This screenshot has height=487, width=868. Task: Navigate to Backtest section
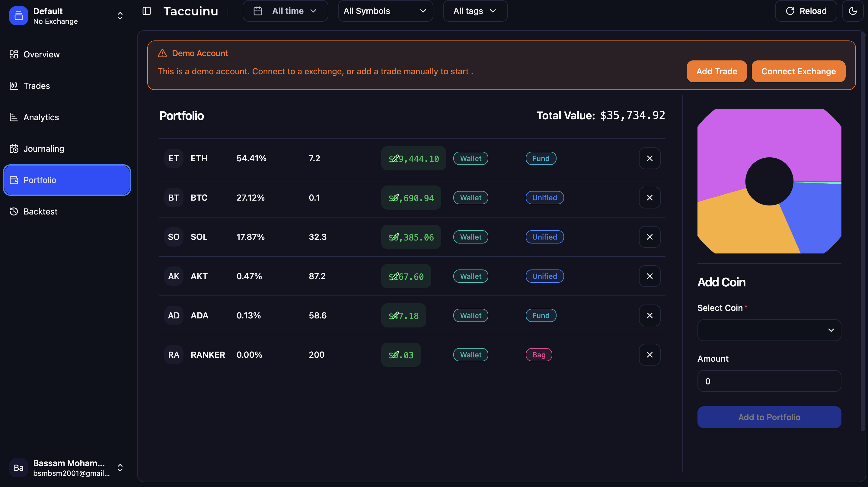coord(40,211)
